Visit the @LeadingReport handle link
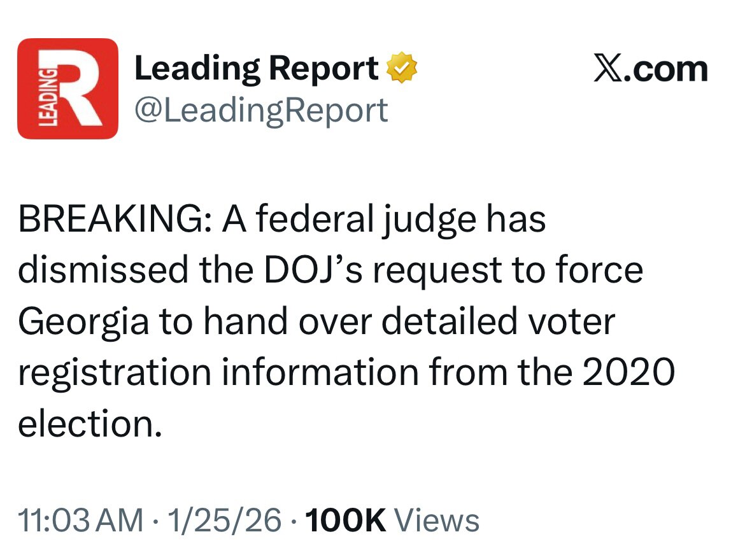This screenshot has height=560, width=745. tap(260, 110)
